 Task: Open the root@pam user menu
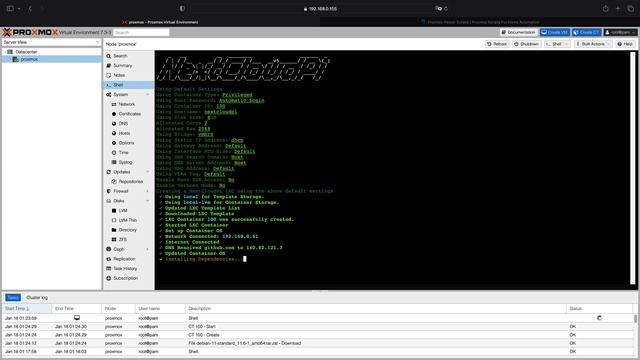620,32
